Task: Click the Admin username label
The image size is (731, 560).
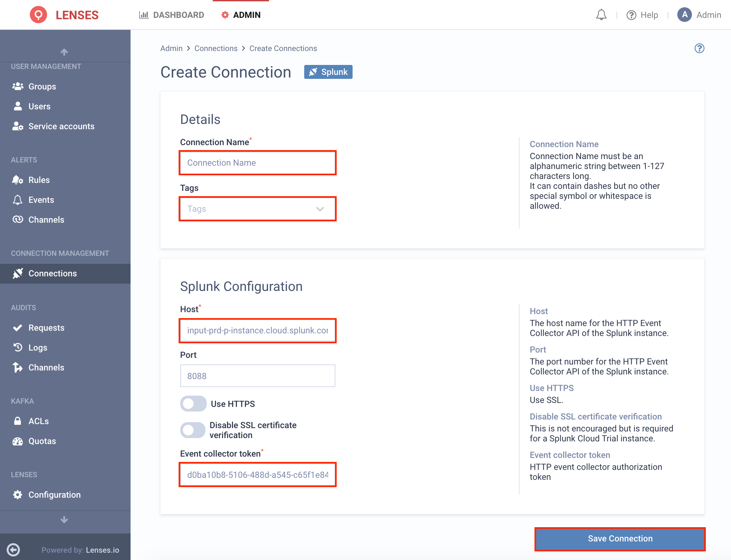Action: click(709, 15)
